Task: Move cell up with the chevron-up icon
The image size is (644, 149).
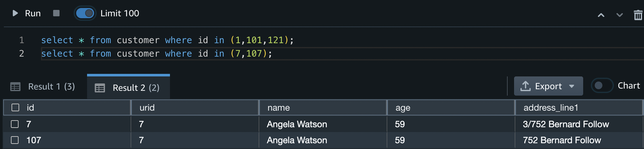Action: pos(601,15)
